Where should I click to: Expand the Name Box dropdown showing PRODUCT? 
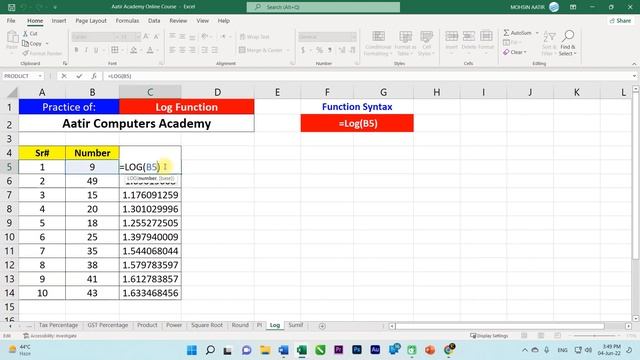(40, 76)
